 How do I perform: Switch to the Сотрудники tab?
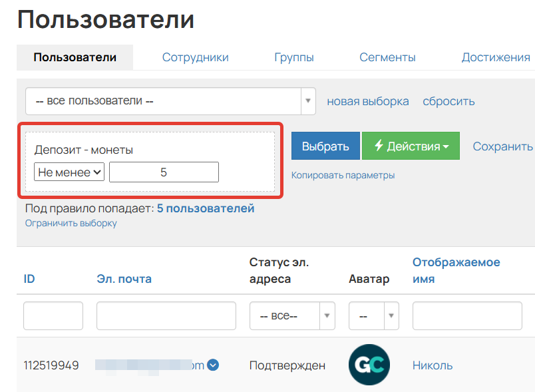195,57
